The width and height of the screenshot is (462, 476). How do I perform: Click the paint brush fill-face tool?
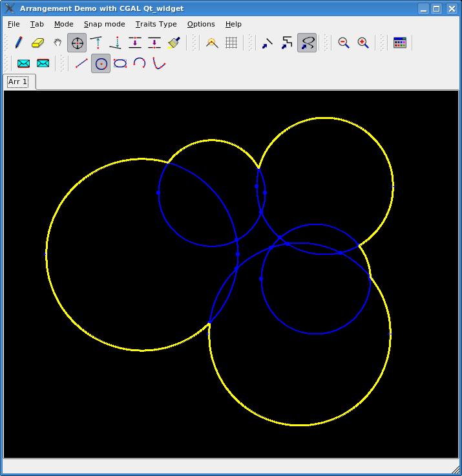(173, 43)
